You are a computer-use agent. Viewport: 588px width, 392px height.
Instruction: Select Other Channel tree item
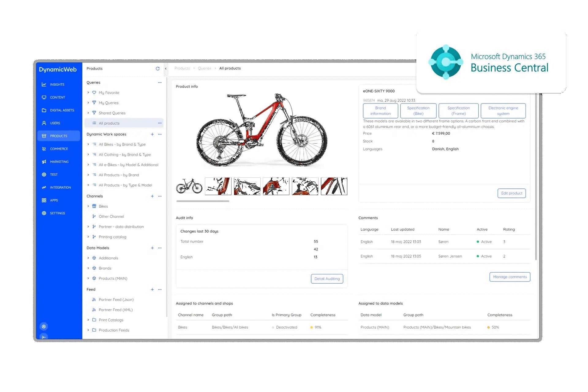click(111, 217)
